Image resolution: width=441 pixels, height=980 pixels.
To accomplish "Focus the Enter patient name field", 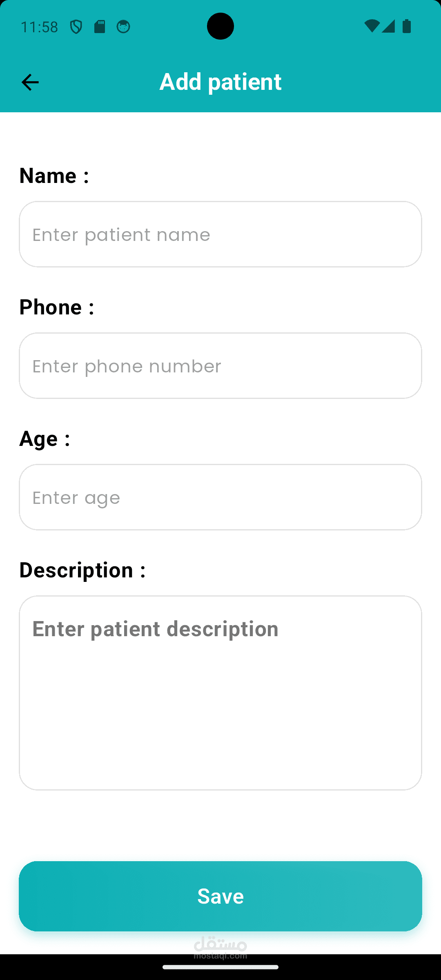I will click(x=220, y=234).
